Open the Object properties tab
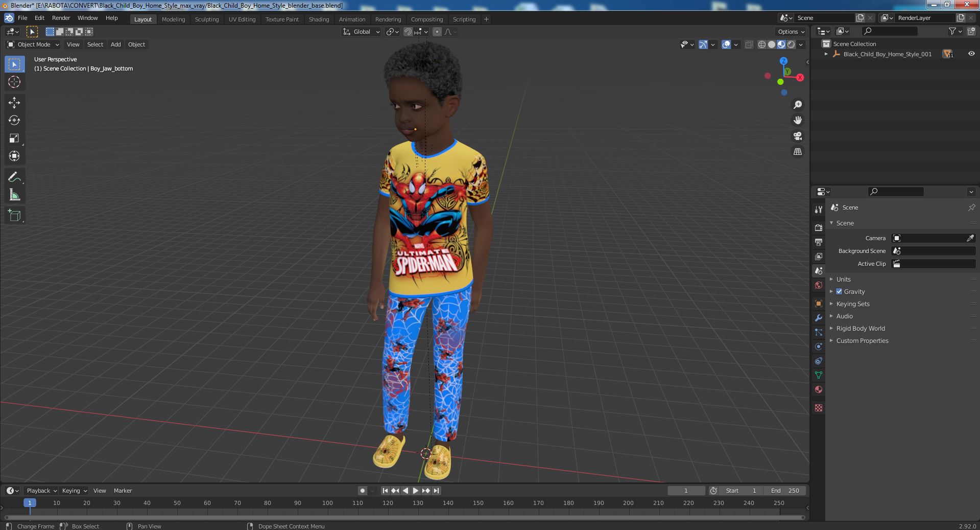This screenshot has width=980, height=530. pos(819,304)
